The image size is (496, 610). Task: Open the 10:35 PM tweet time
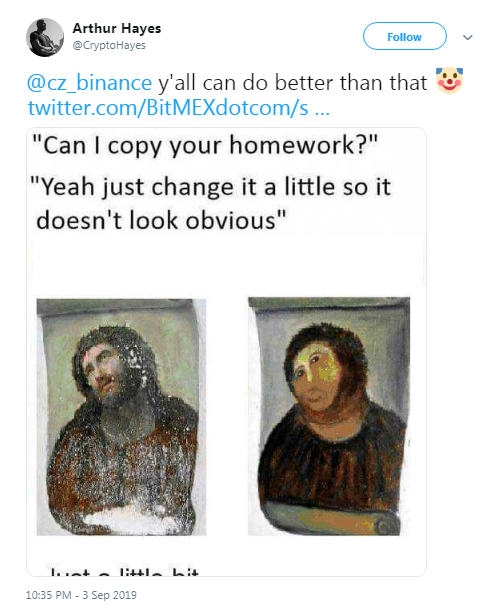pos(49,595)
